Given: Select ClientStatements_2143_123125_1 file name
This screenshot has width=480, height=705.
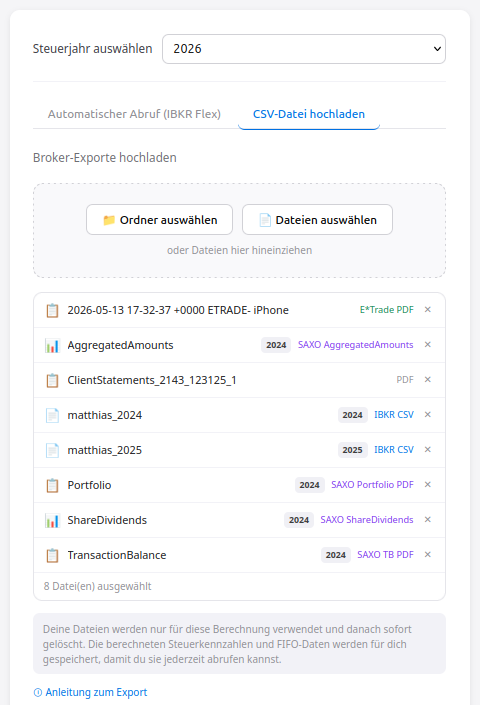Looking at the screenshot, I should tap(152, 380).
